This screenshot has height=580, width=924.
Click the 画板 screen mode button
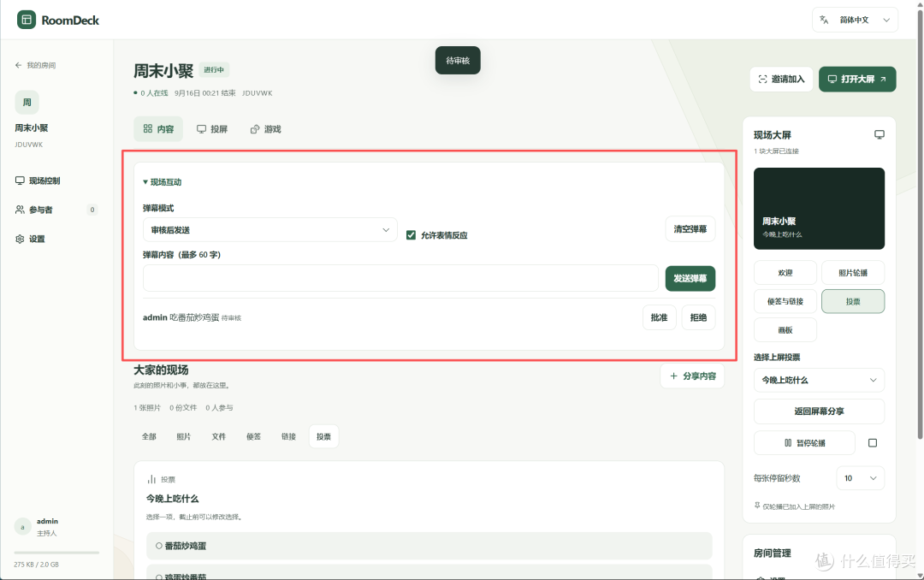(785, 330)
